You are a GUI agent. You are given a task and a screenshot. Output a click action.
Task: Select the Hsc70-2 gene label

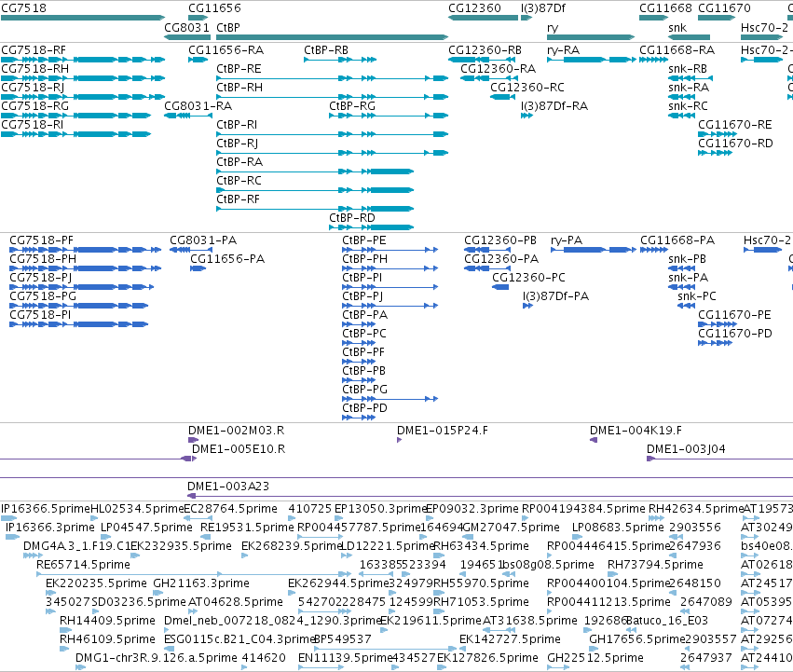point(764,27)
